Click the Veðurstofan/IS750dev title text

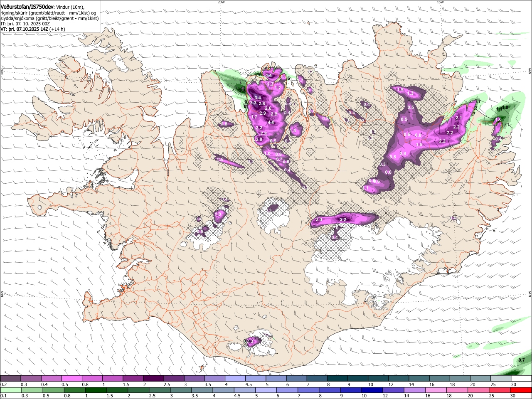pos(27,7)
